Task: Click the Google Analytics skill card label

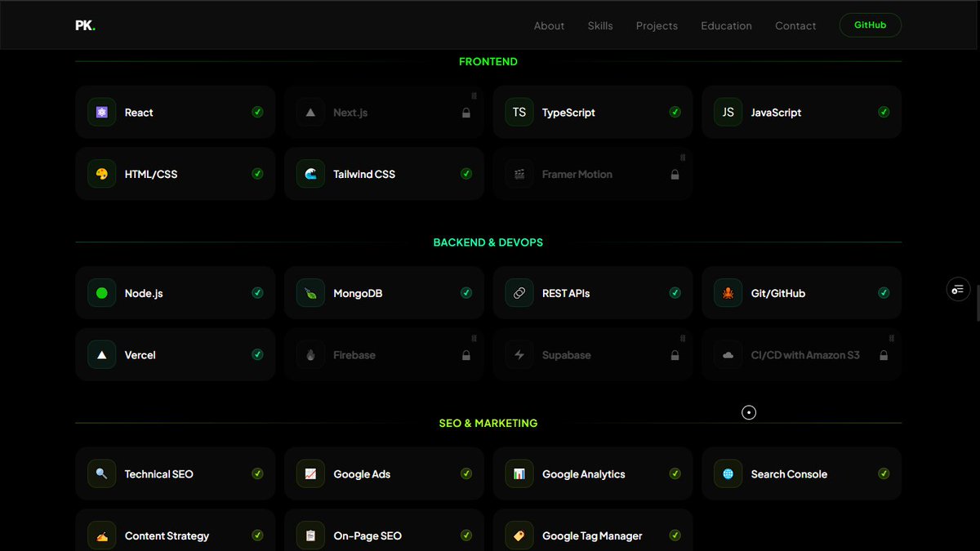Action: point(584,474)
